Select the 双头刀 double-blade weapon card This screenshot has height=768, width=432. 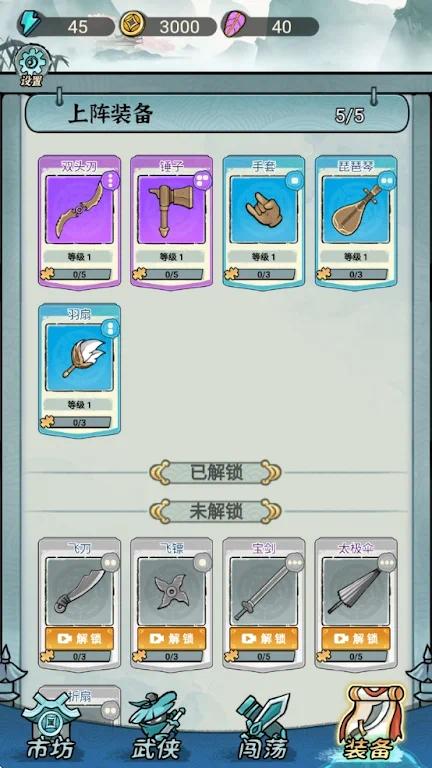79,222
